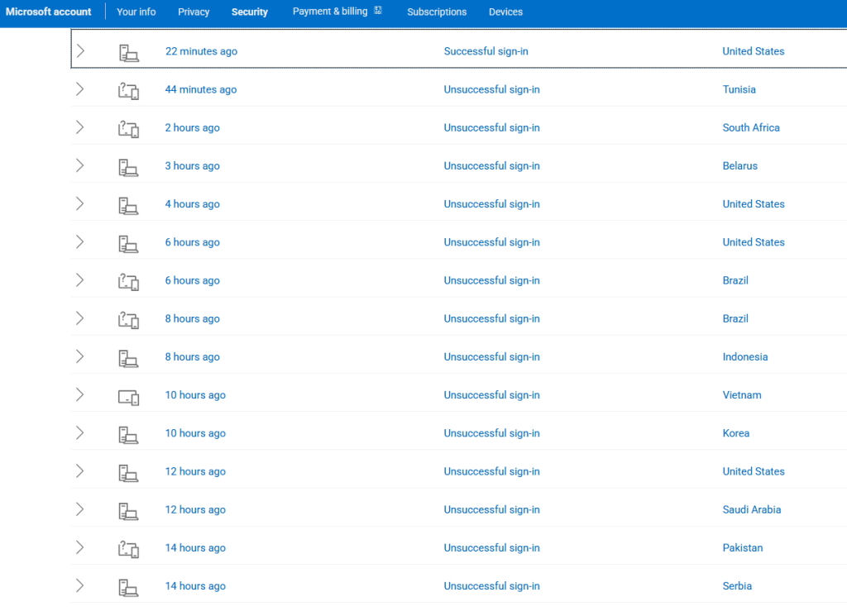
Task: Expand the 3 hours ago Belarus entry
Action: (80, 165)
